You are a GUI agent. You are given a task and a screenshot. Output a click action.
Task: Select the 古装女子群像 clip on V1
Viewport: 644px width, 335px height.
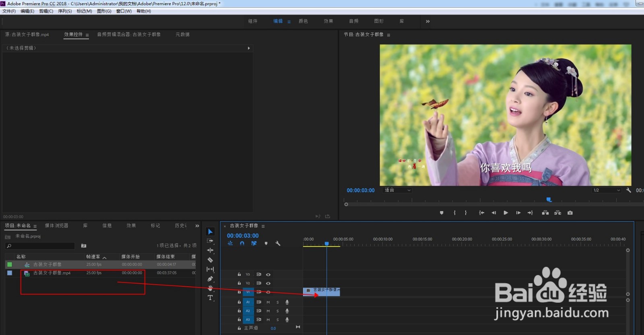(322, 292)
